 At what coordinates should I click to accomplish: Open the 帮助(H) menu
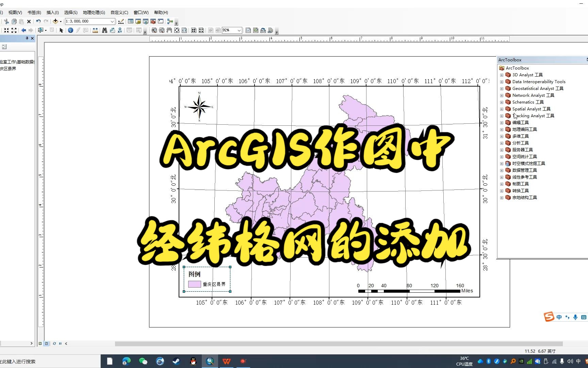click(161, 12)
